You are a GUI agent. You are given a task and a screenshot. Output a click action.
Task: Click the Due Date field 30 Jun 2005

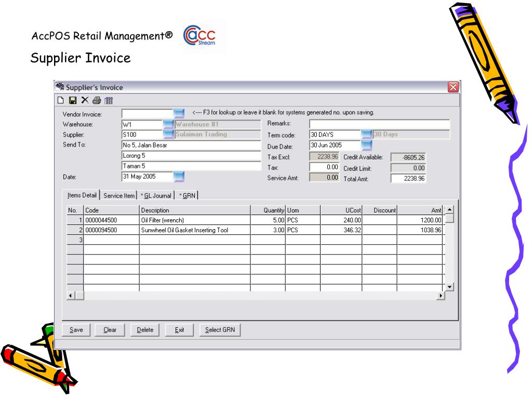(335, 145)
